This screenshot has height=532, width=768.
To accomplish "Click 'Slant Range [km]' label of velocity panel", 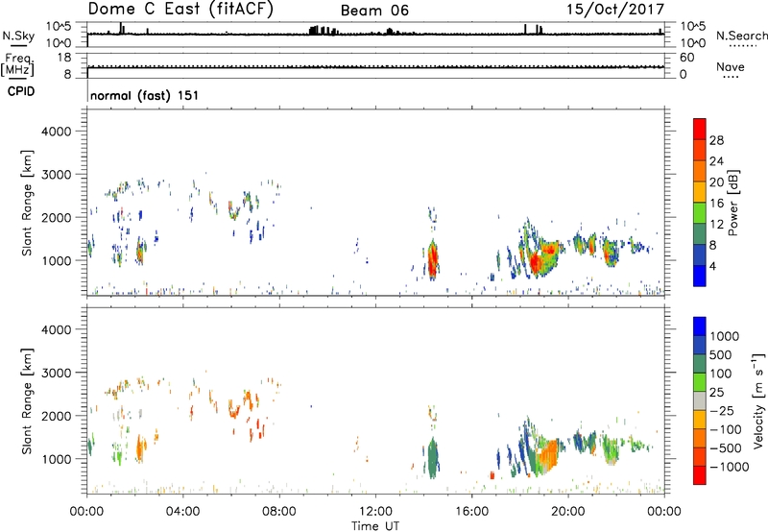I will tap(27, 400).
